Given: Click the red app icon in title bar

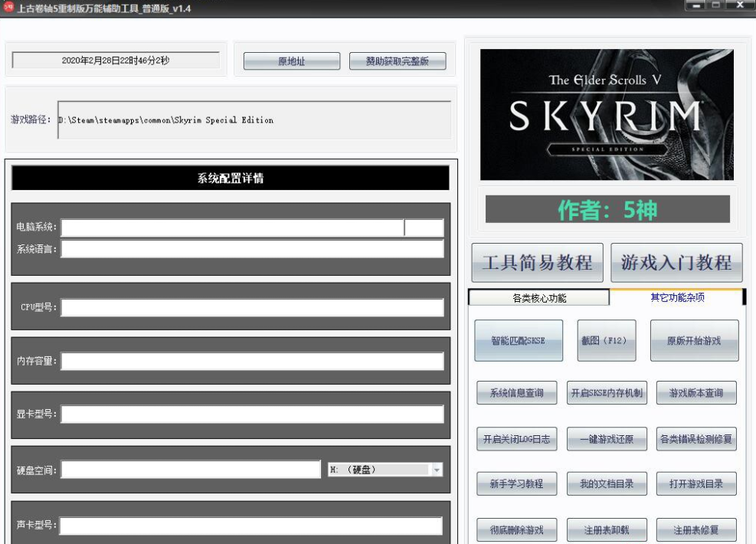Looking at the screenshot, I should click(x=8, y=7).
